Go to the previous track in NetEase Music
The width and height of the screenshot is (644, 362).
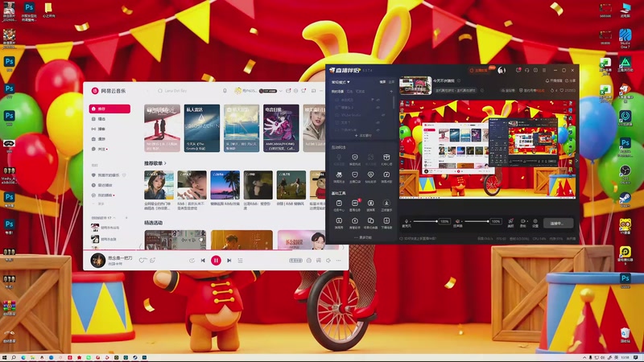pos(203,261)
